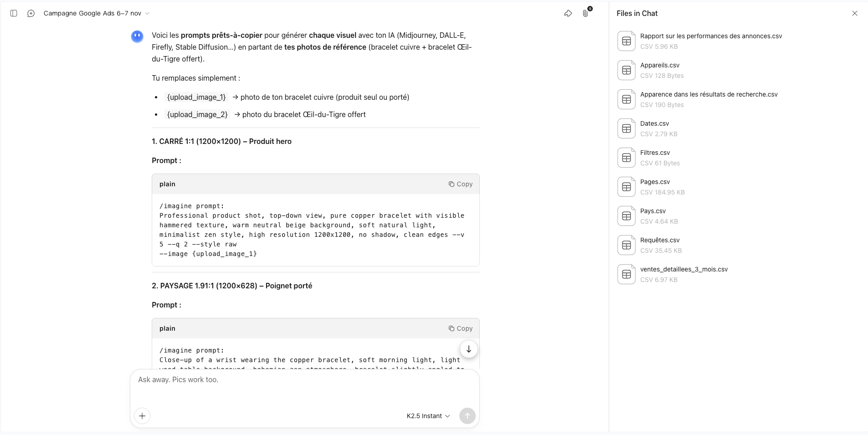Open the Dates.csv file entry
Screen dimensions: 868x435
tap(654, 128)
